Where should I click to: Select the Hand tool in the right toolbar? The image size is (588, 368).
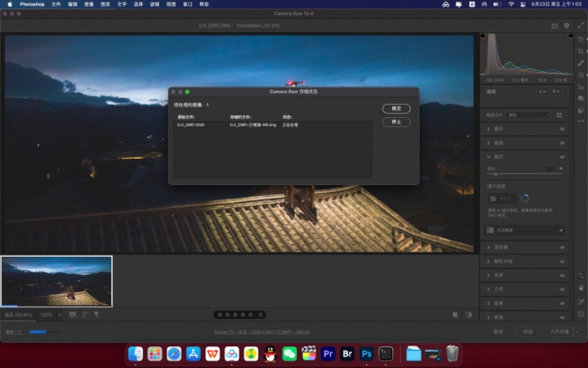click(x=581, y=289)
